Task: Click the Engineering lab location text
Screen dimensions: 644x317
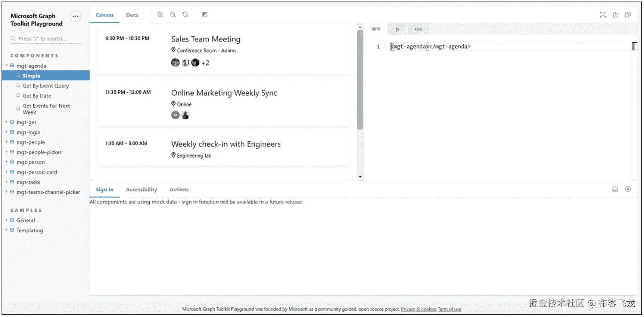Action: click(194, 156)
